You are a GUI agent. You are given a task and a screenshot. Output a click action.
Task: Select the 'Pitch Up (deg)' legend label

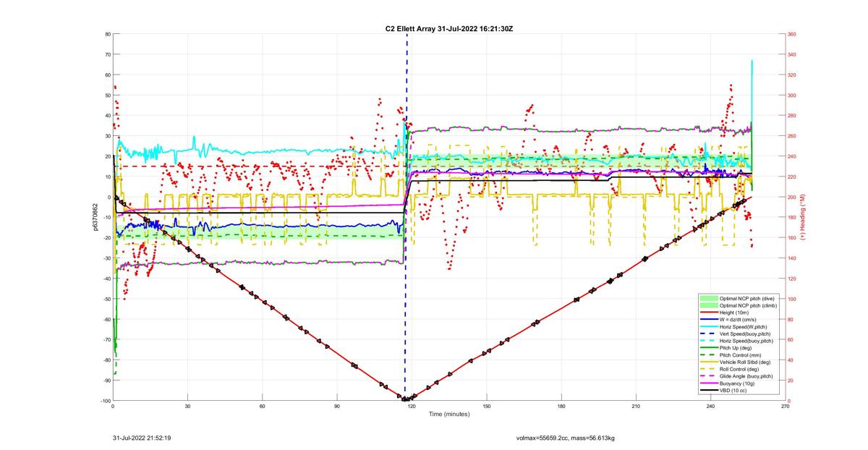click(x=735, y=348)
